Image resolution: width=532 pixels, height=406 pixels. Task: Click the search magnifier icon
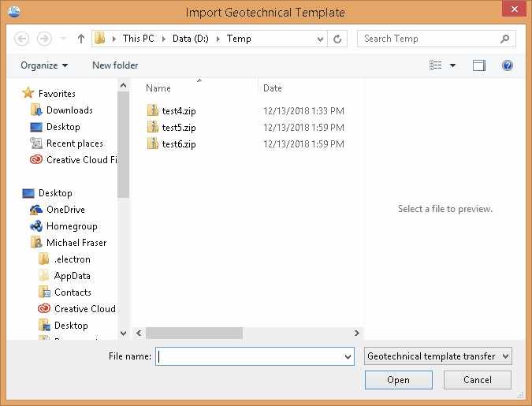pos(504,39)
